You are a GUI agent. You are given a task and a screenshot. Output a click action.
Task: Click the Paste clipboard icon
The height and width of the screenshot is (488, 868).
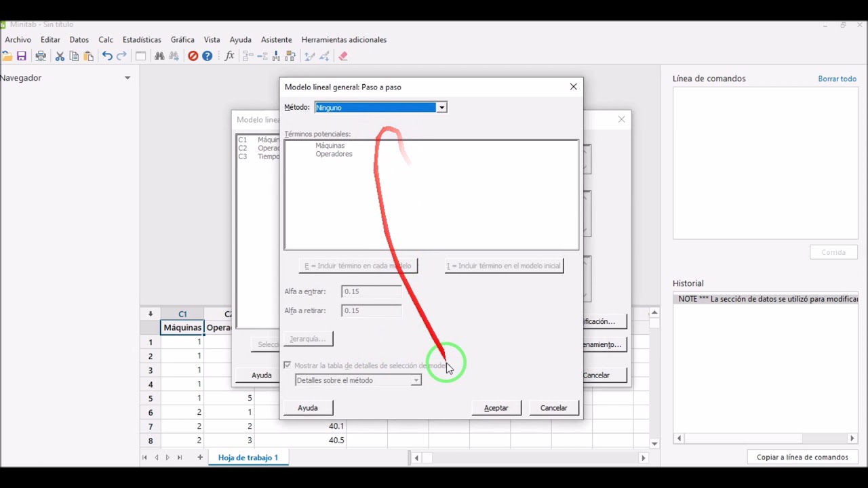click(88, 56)
